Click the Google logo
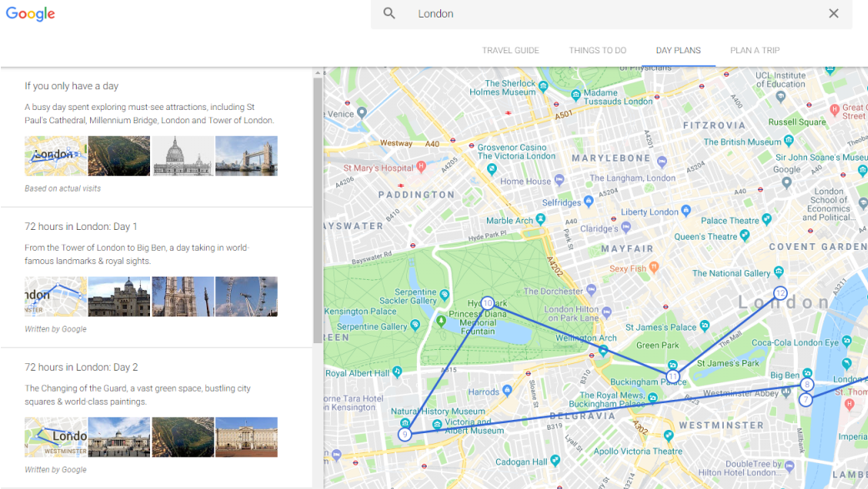868x489 pixels. coord(30,14)
